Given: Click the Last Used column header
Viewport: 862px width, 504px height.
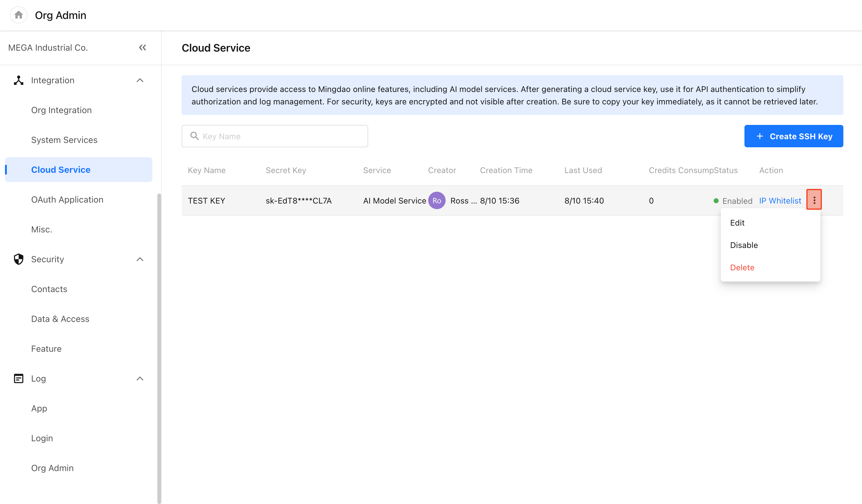Looking at the screenshot, I should 583,170.
